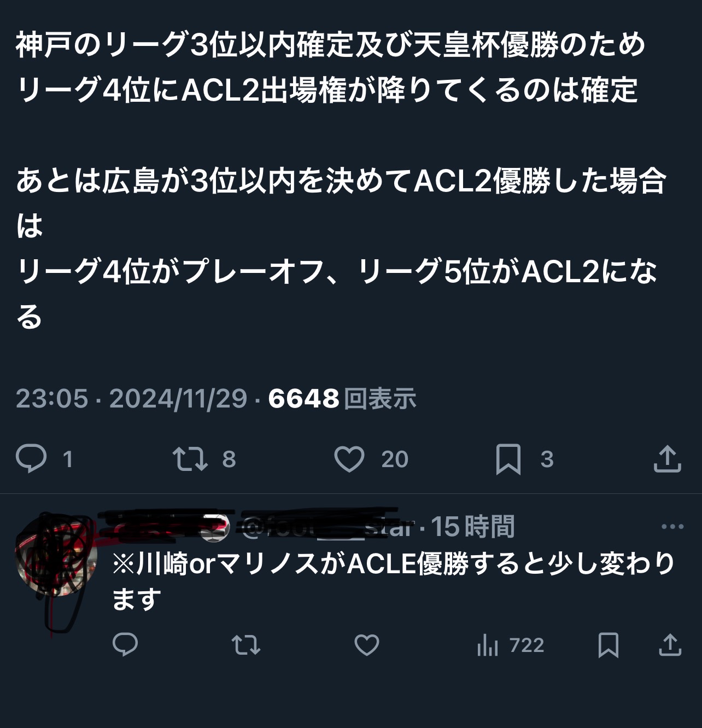The image size is (702, 728).
Task: Retweet the reply about 川崎 or マリノス
Action: 246,645
